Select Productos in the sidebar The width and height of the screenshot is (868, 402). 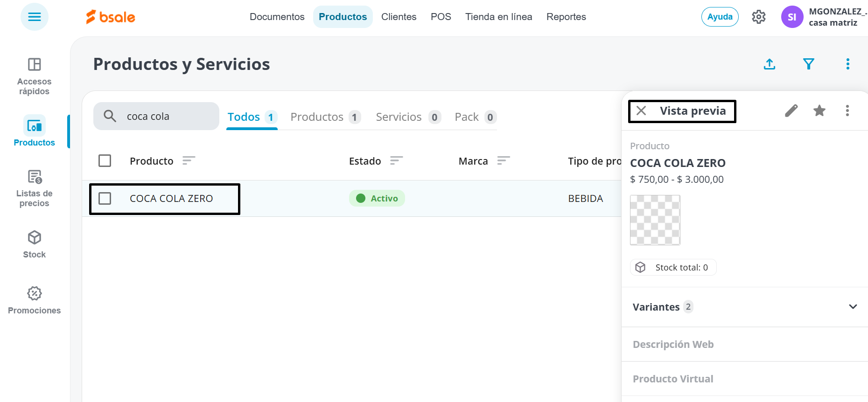pos(35,131)
